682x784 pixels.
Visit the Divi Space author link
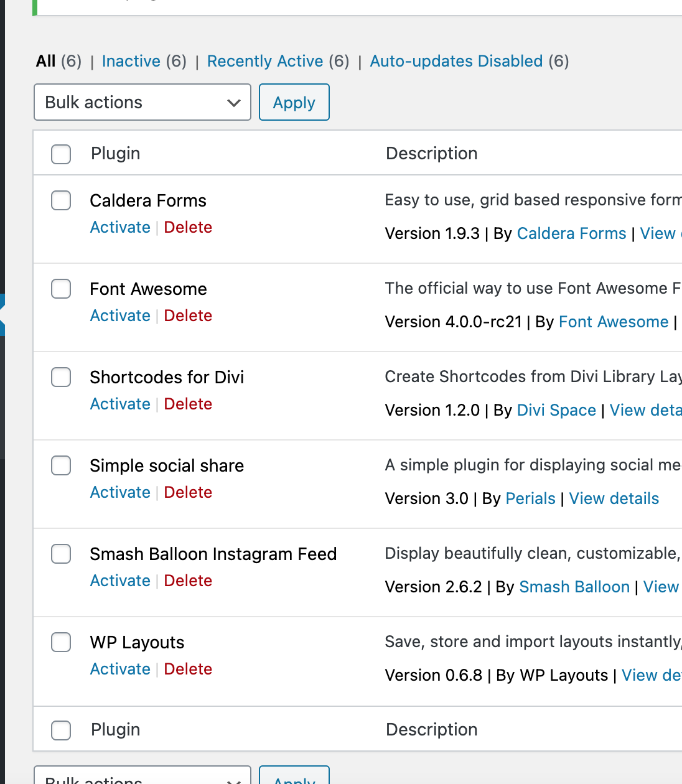pyautogui.click(x=556, y=410)
